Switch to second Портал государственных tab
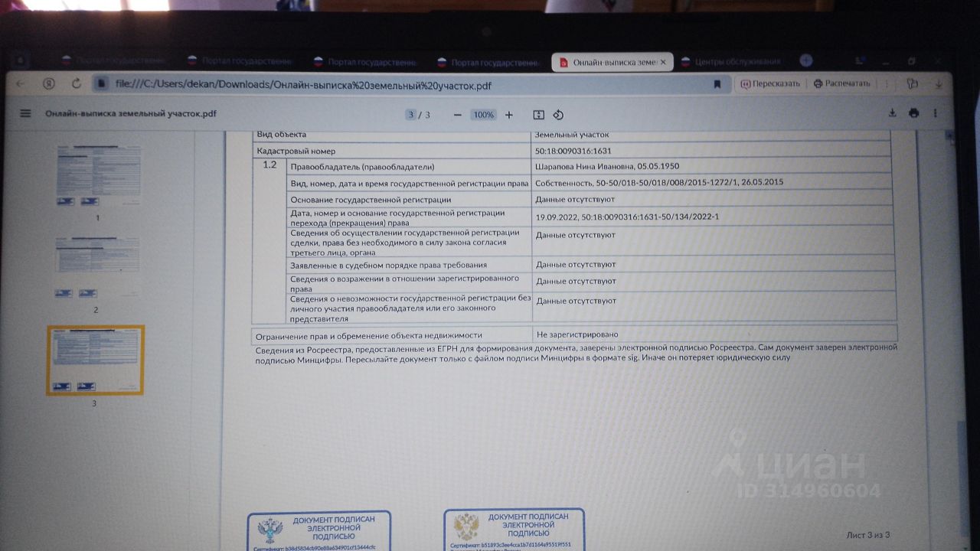980x551 pixels. click(238, 61)
